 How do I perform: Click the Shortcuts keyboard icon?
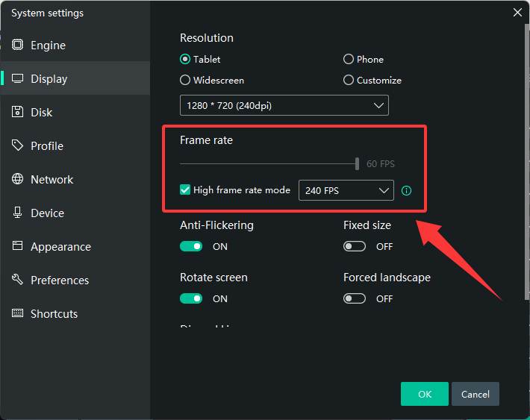tap(18, 314)
